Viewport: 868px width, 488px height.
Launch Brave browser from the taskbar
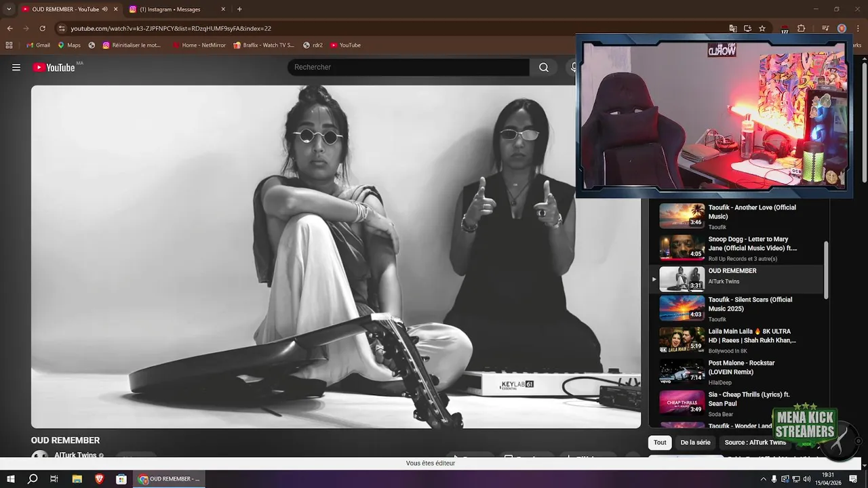[100, 479]
